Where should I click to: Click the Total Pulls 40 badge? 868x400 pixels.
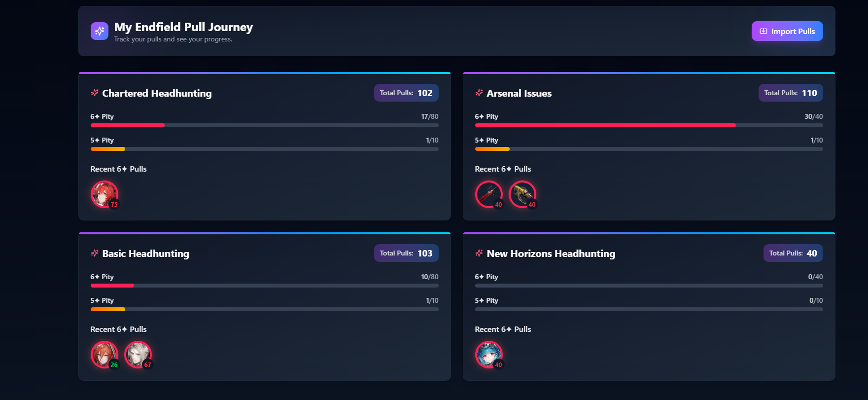point(793,253)
